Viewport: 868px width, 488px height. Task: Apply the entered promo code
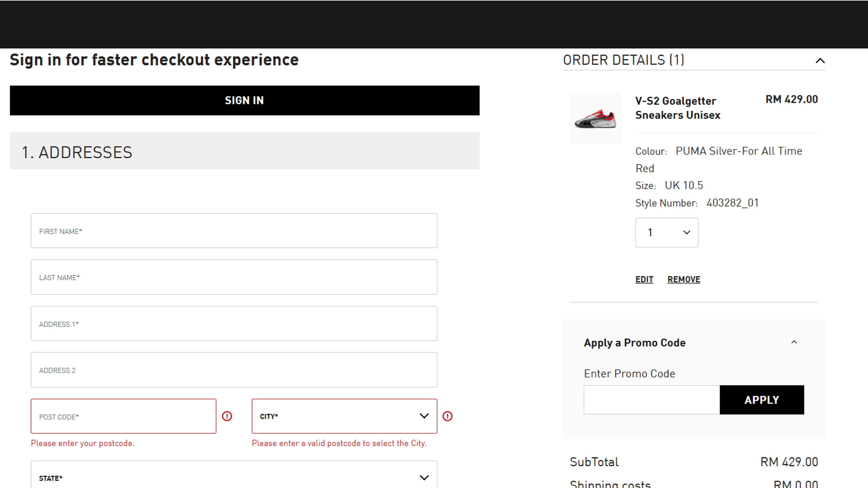point(762,400)
